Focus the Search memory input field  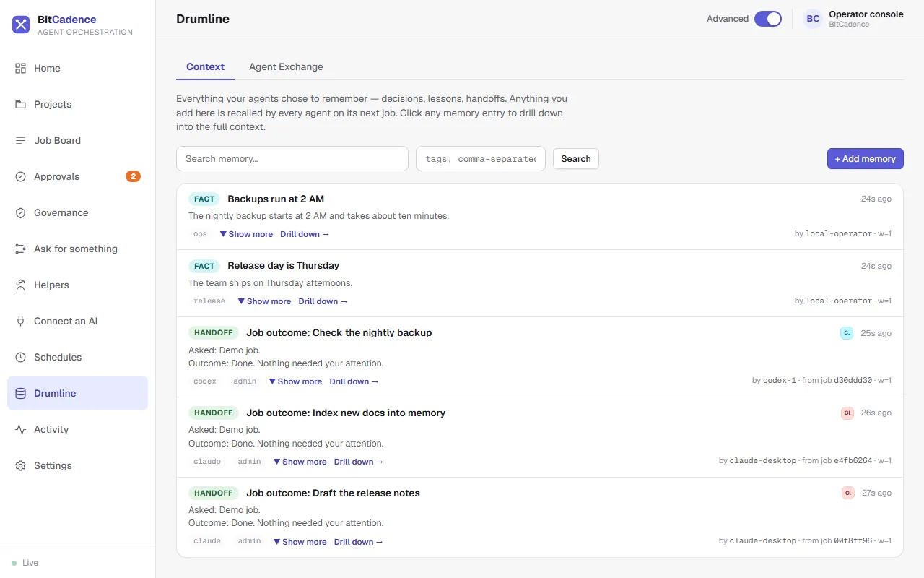point(292,158)
